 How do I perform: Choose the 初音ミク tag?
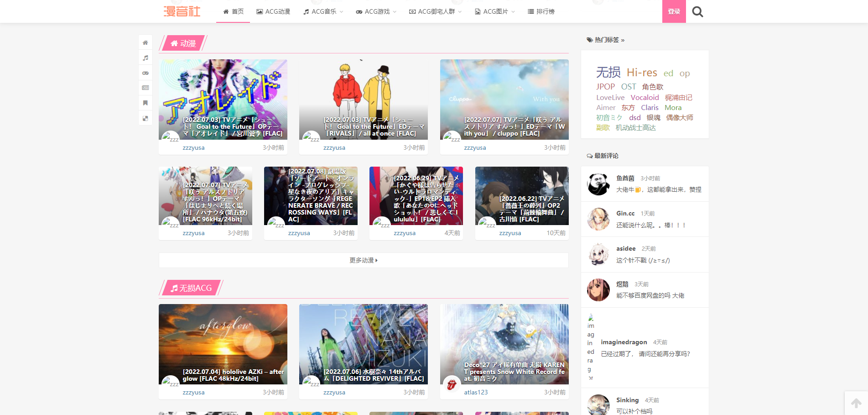coord(609,118)
